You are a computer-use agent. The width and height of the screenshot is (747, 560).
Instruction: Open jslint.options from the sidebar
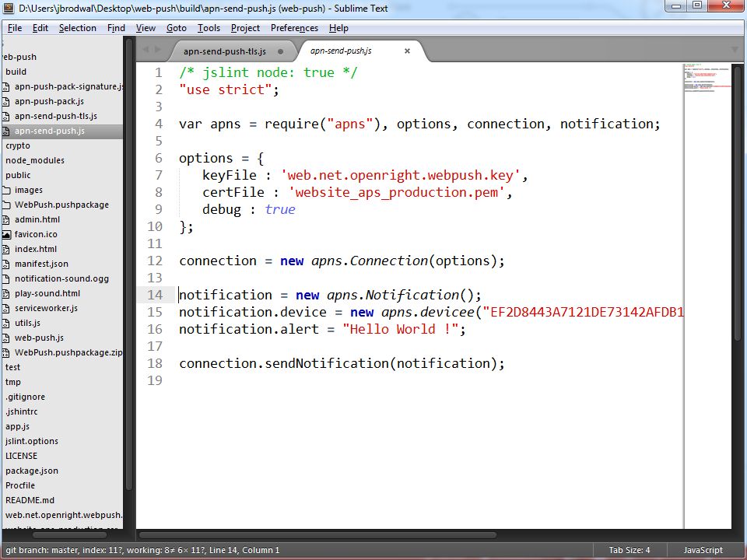point(32,441)
